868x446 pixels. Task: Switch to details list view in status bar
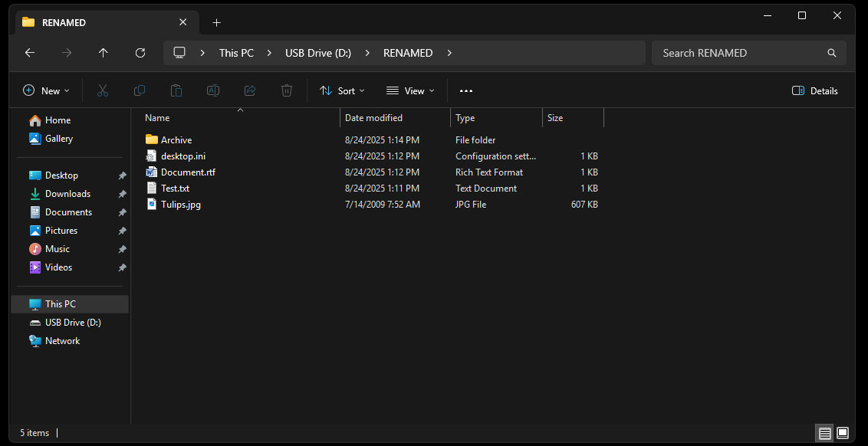(x=825, y=433)
